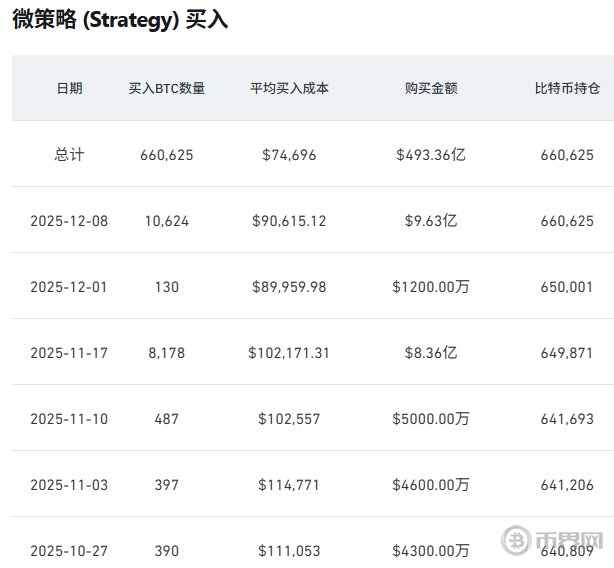Click the 10,624 BTC quantity cell
614x568 pixels.
click(167, 220)
